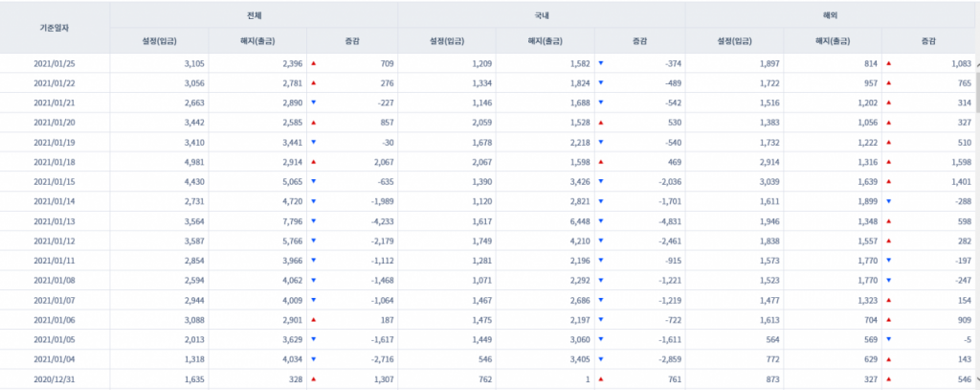Select the 2020/12/31 date cell
This screenshot has width=980, height=390.
pos(54,381)
